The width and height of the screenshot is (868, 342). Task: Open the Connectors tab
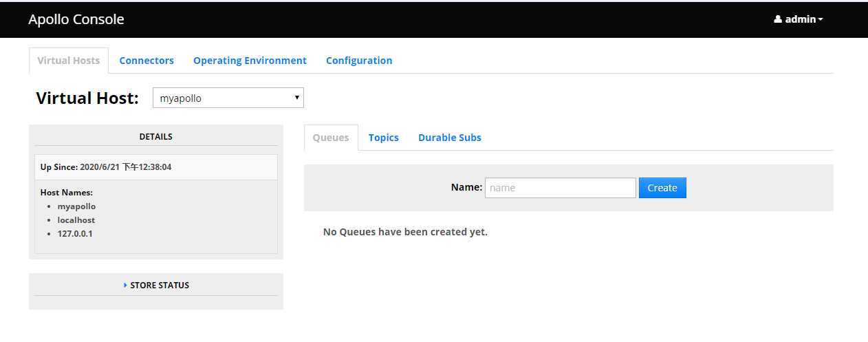(147, 61)
